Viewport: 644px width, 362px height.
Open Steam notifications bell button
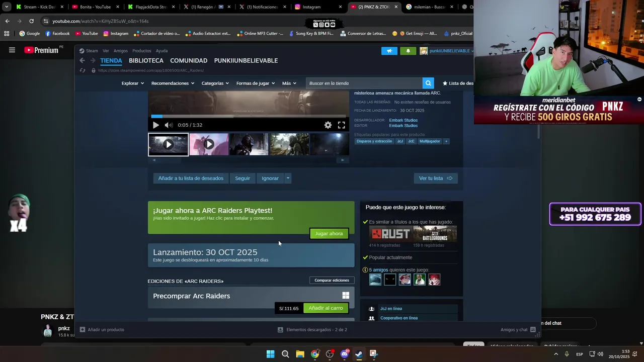[408, 51]
